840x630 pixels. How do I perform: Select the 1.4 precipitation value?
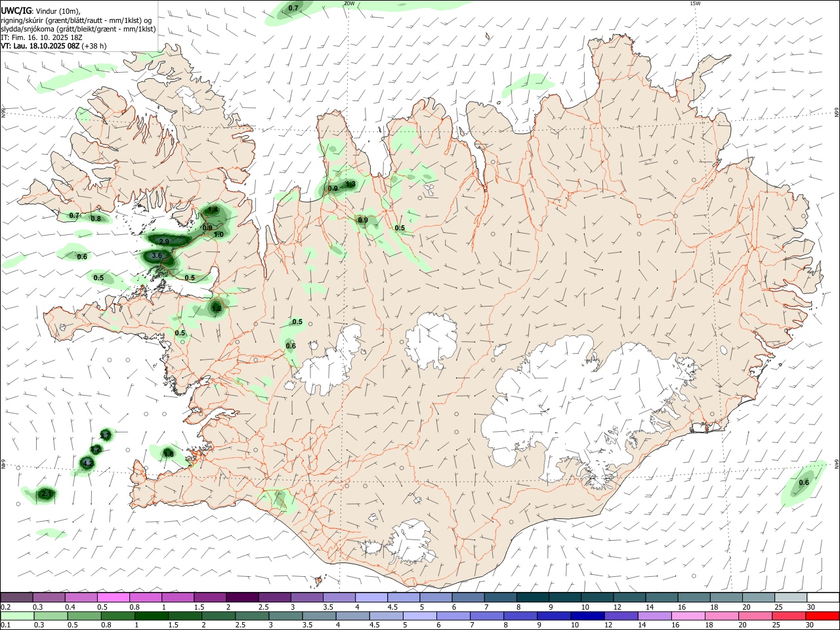coord(213,210)
